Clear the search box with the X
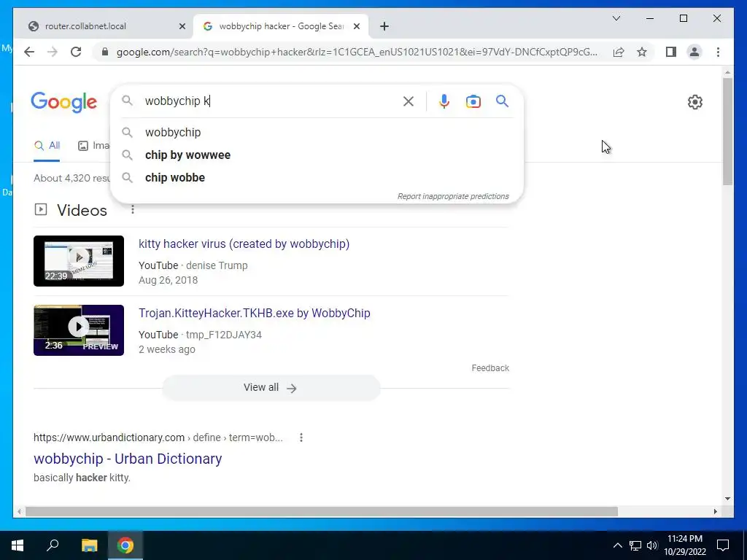 (x=409, y=101)
